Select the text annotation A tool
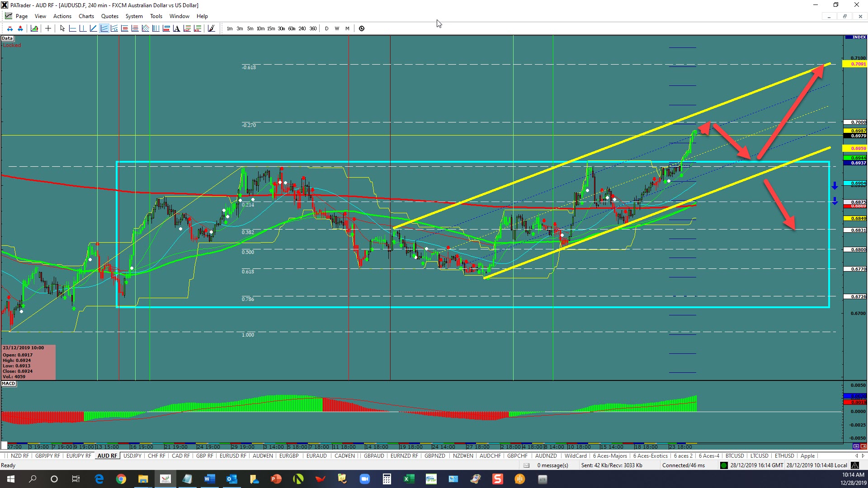The image size is (868, 488). [176, 28]
